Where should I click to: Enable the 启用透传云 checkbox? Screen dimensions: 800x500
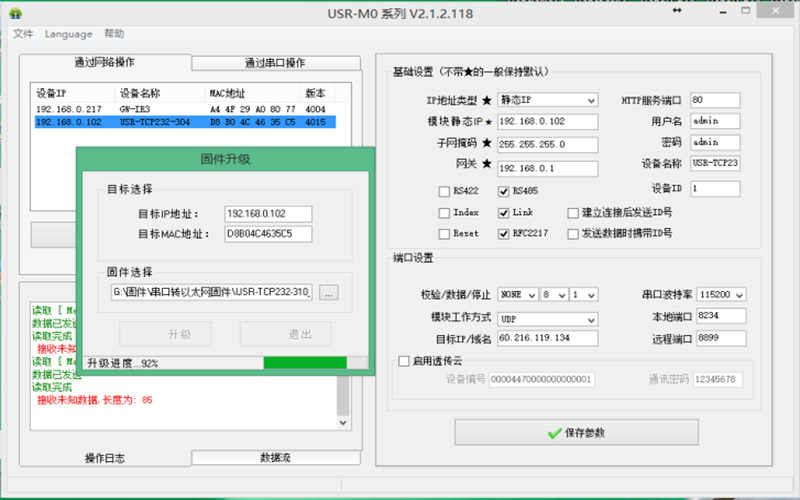tap(404, 361)
